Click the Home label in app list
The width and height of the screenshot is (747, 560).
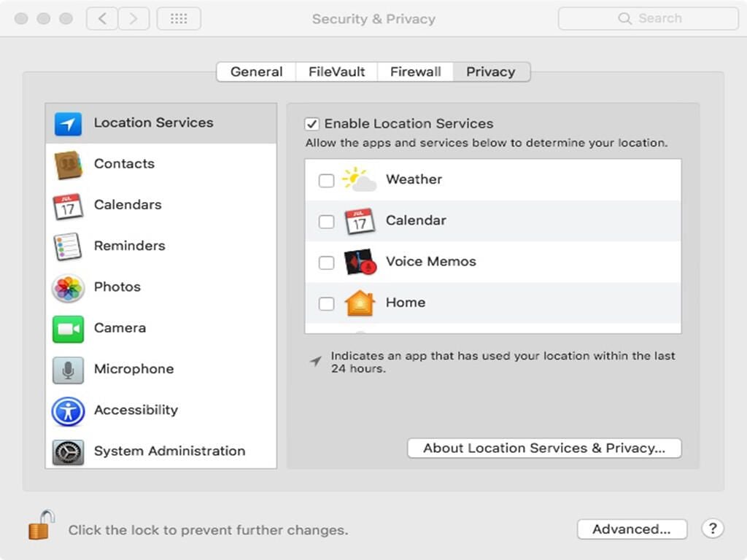point(406,303)
